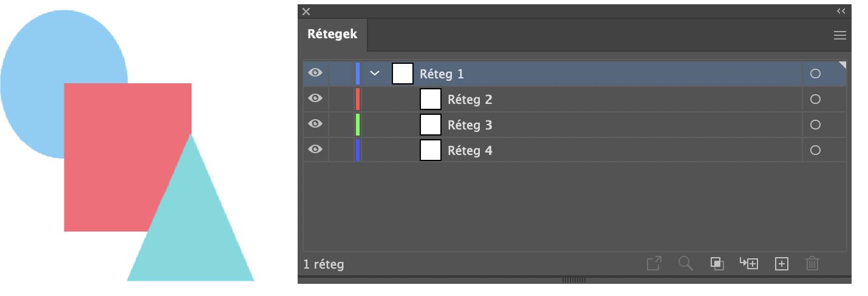Switch to the Rétegek tab
868x296 pixels.
[x=332, y=34]
